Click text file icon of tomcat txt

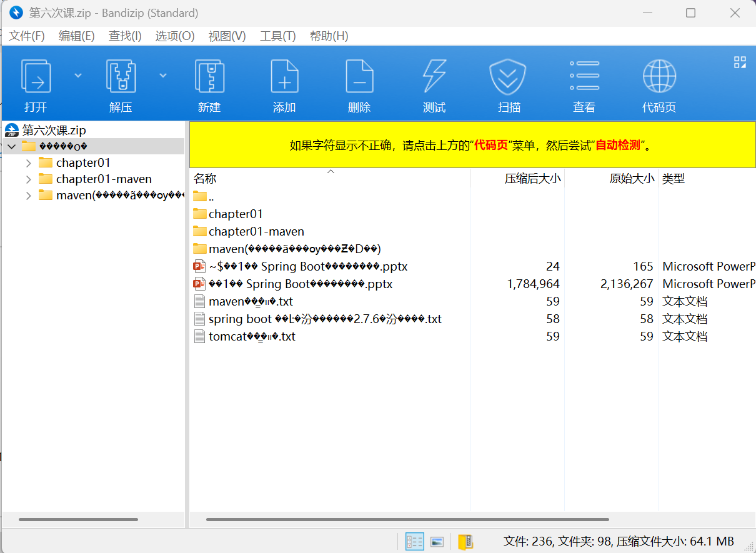click(199, 336)
